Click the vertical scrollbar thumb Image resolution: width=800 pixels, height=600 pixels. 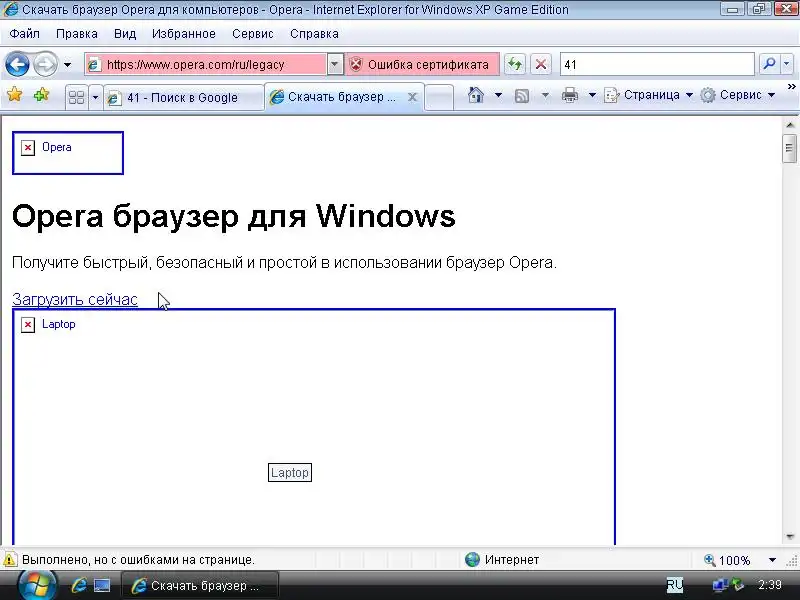pyautogui.click(x=790, y=148)
